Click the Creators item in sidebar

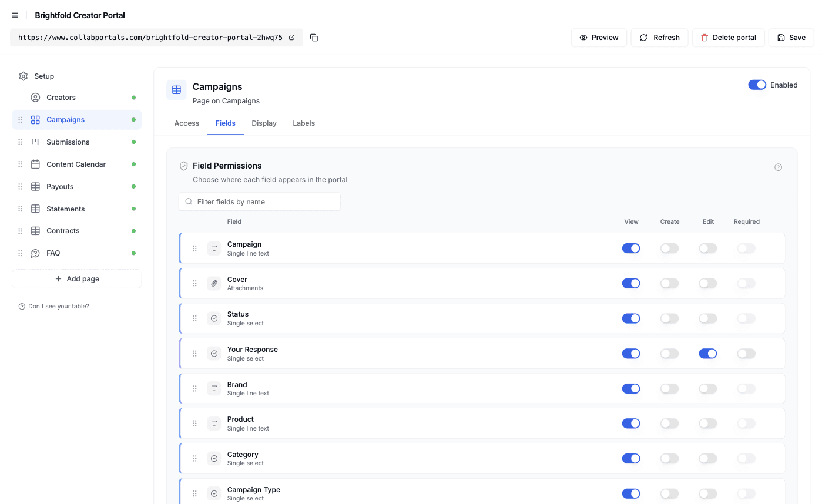point(77,98)
